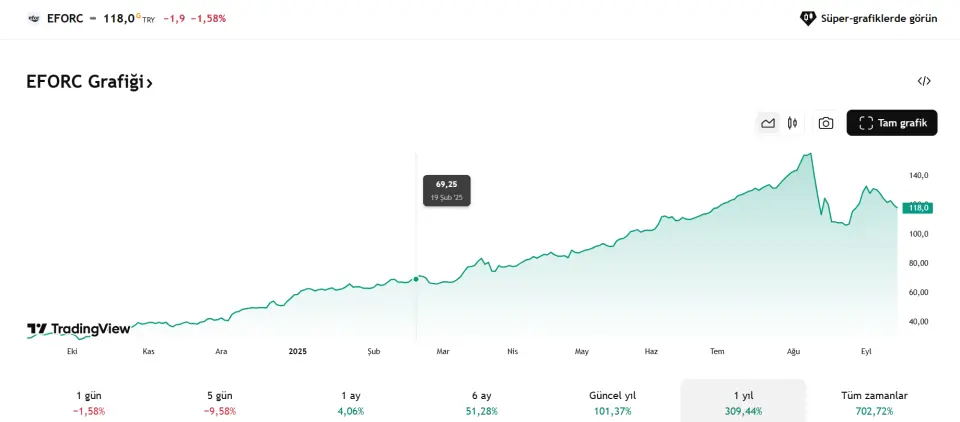Select the 5 gün time range

click(220, 403)
